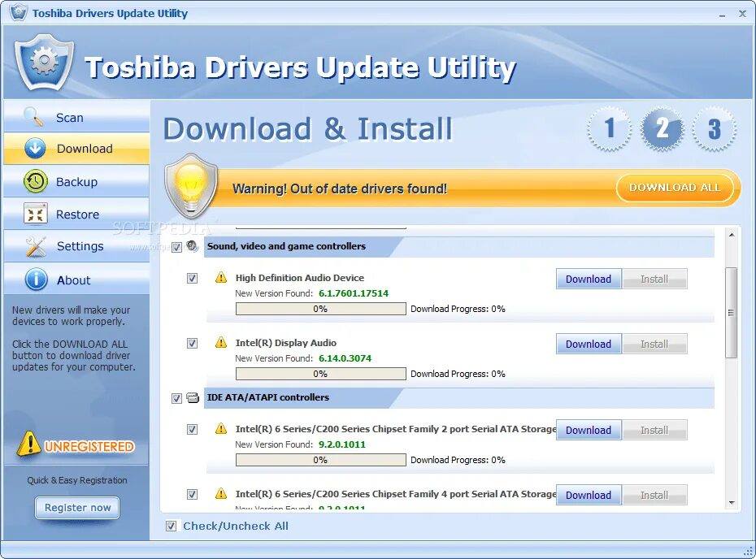Click Install for 2 port Serial ATA Storage
This screenshot has height=559, width=756.
pos(654,431)
